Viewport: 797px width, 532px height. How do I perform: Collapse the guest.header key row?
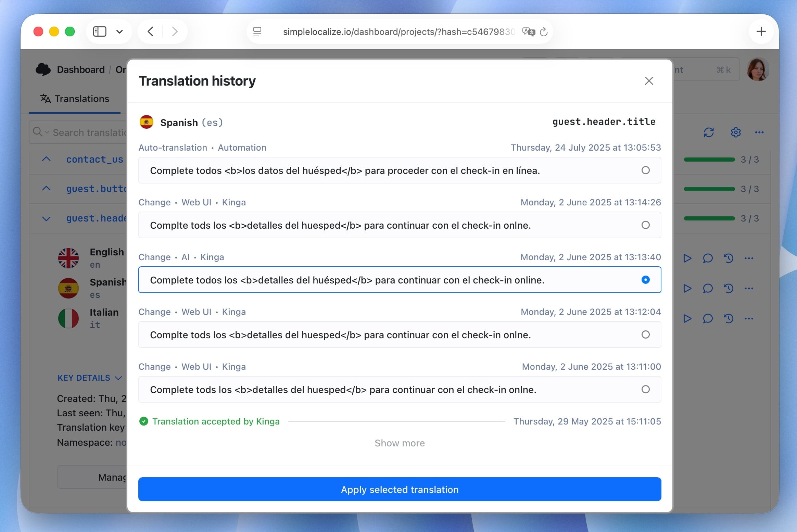click(x=46, y=219)
